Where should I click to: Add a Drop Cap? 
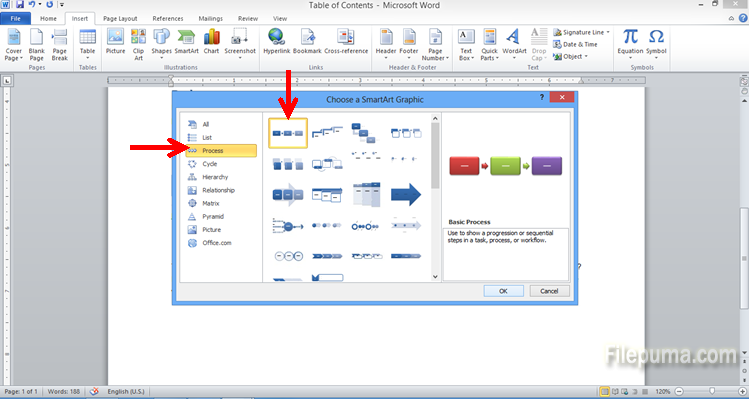pyautogui.click(x=539, y=45)
